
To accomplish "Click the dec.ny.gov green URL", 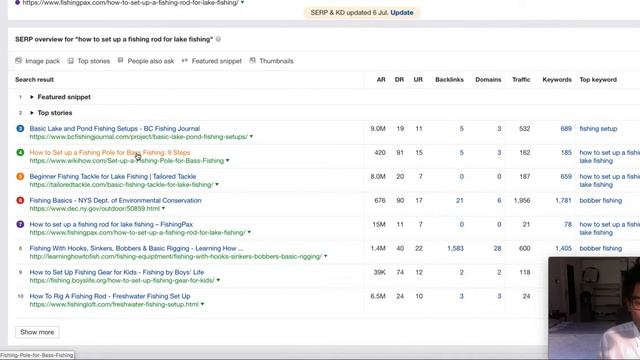I will (95, 209).
